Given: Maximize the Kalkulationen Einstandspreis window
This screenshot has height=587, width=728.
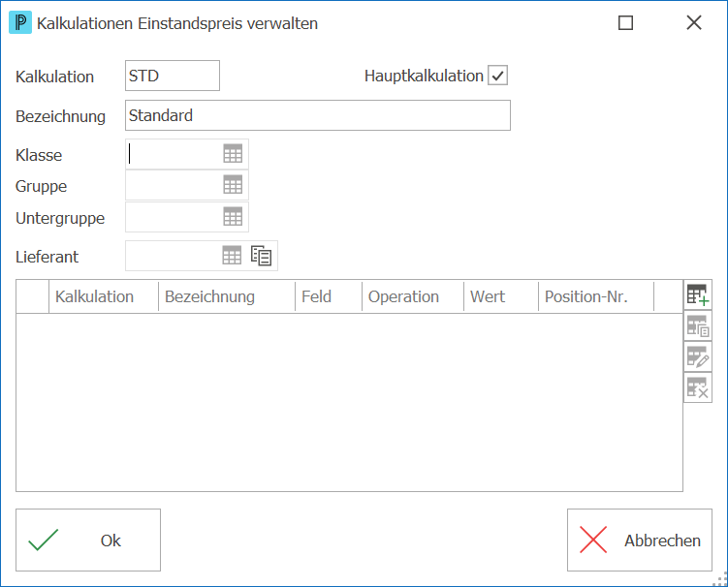Looking at the screenshot, I should [625, 22].
